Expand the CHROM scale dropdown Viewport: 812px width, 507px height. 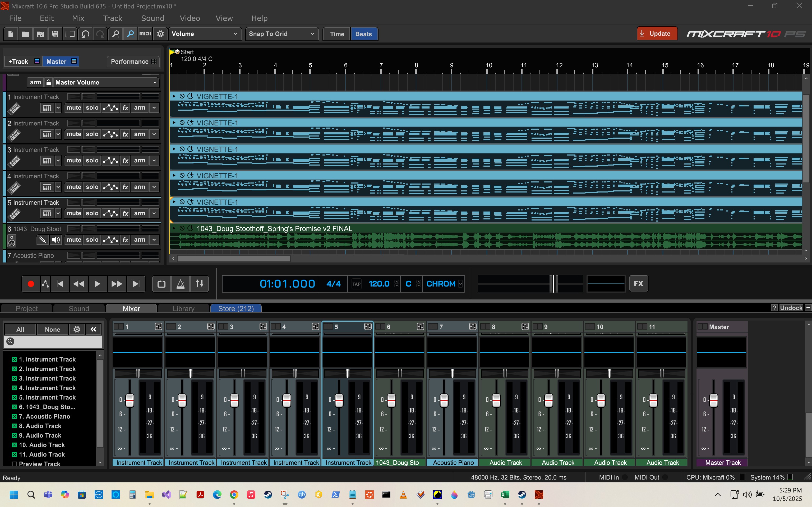(460, 284)
